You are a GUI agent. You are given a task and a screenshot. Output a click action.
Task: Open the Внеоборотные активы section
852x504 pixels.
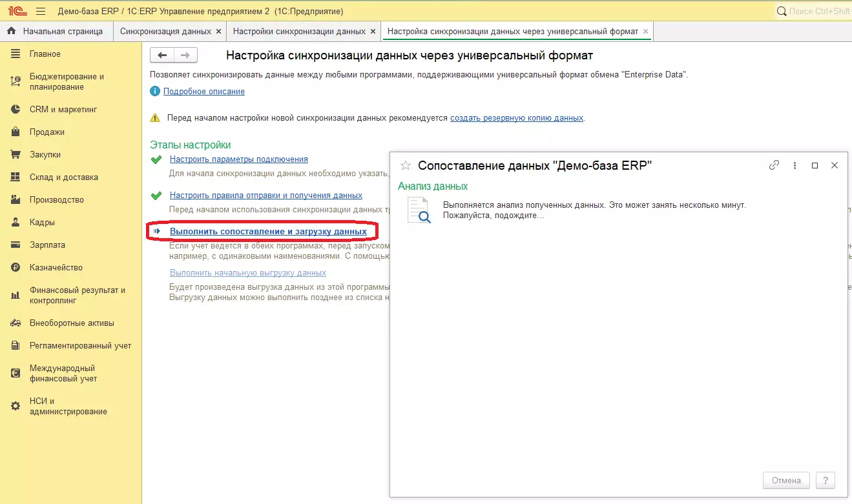pyautogui.click(x=71, y=323)
